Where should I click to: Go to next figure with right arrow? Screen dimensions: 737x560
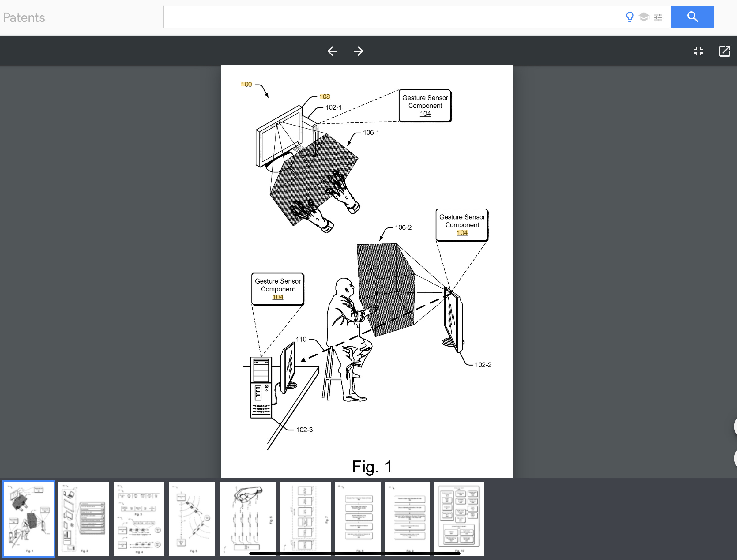(x=358, y=51)
